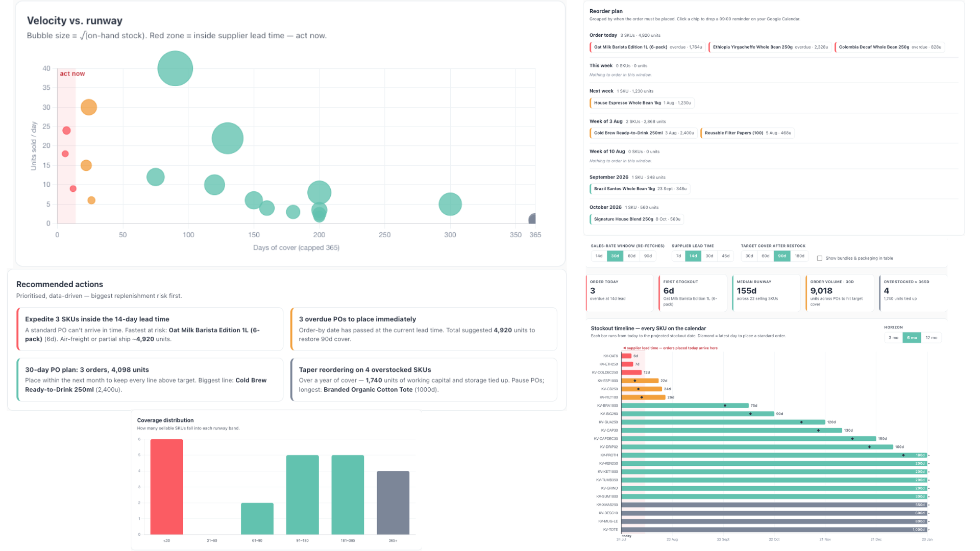Image resolution: width=980 pixels, height=551 pixels.
Task: Click the KV-MUG-LE SKU label
Action: tap(608, 521)
